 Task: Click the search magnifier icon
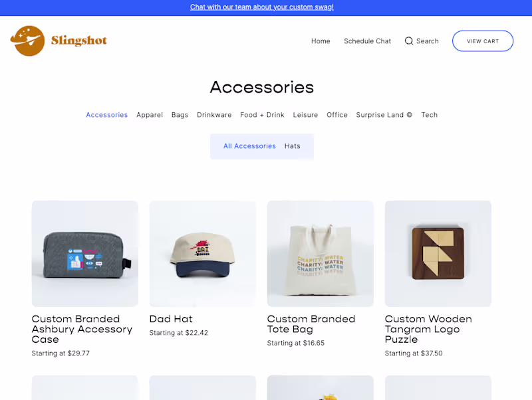[409, 41]
